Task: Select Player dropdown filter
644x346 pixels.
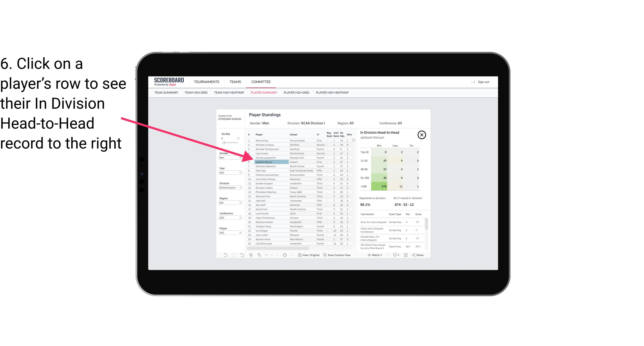Action: [x=229, y=233]
